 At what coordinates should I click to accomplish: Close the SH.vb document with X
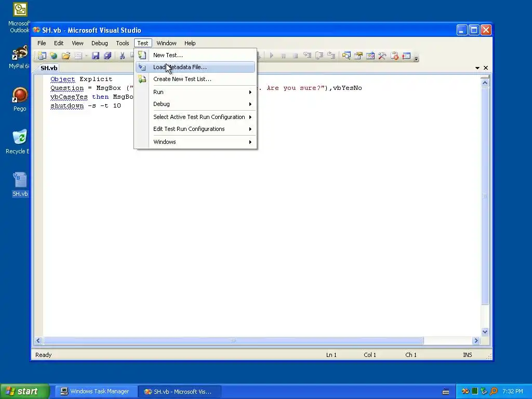486,68
